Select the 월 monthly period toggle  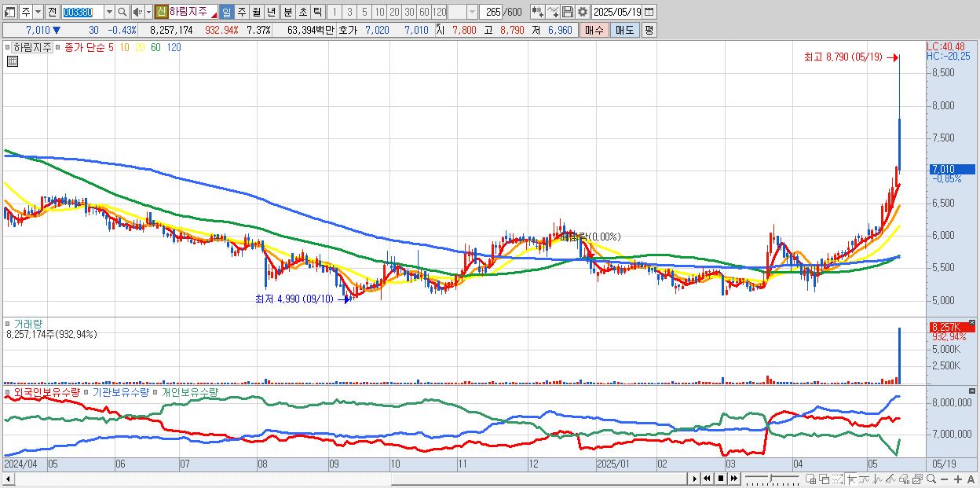pos(256,12)
